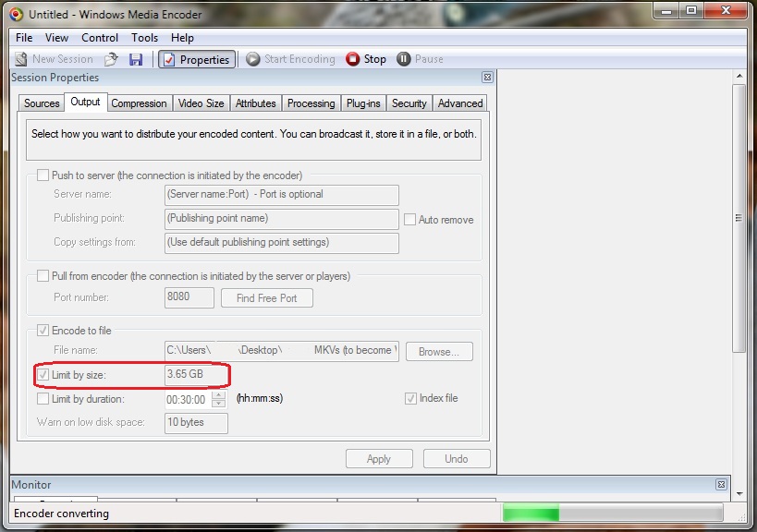
Task: Open the Advanced tab
Action: [460, 103]
